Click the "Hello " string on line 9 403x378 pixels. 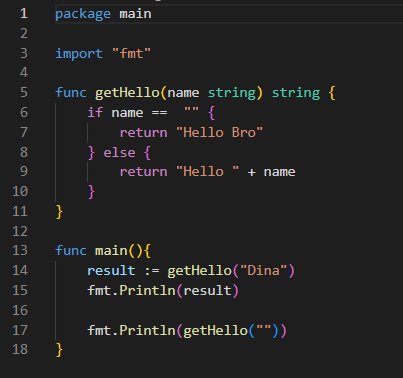207,172
